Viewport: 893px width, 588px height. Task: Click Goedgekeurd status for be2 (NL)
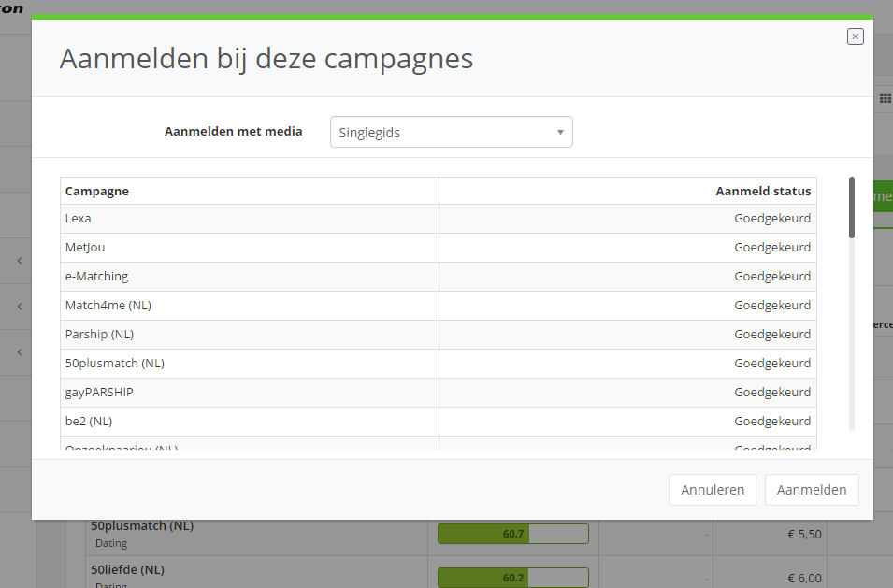point(772,422)
